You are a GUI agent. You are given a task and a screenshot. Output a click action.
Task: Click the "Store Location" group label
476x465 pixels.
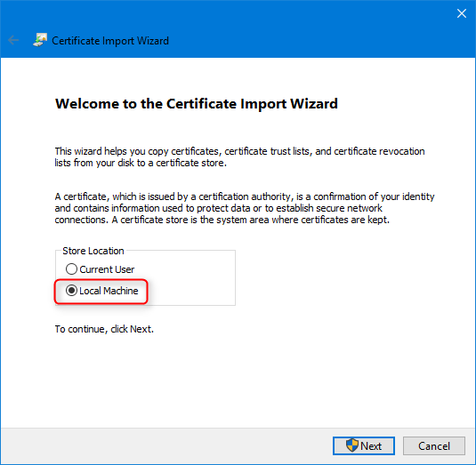[93, 251]
